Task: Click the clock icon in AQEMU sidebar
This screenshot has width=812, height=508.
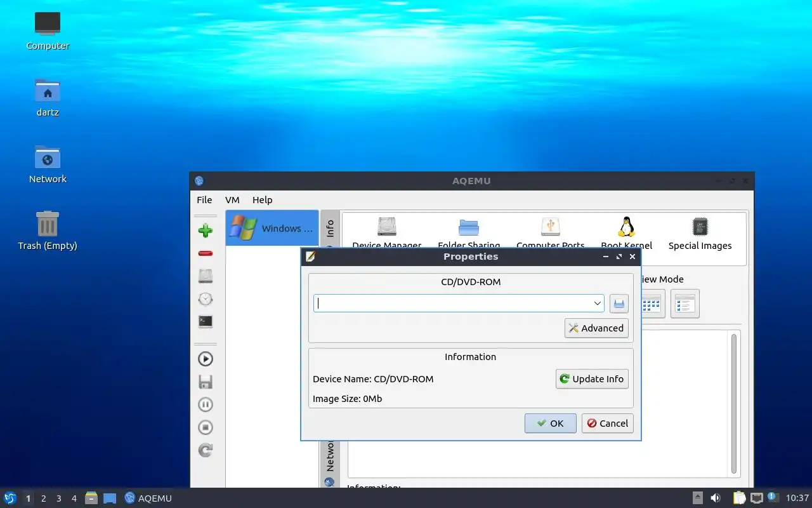Action: click(x=205, y=299)
